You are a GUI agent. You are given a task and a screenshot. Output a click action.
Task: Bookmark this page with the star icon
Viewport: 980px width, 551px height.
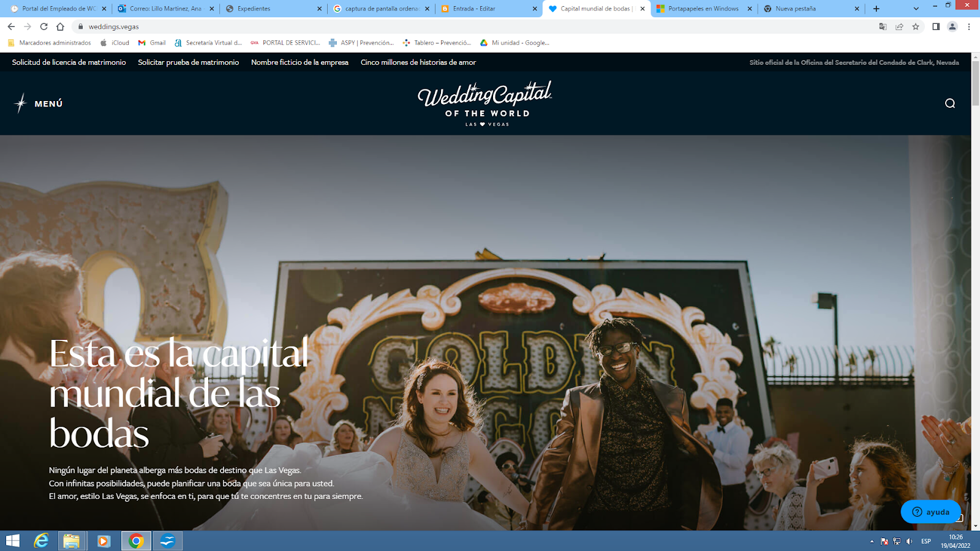(916, 26)
